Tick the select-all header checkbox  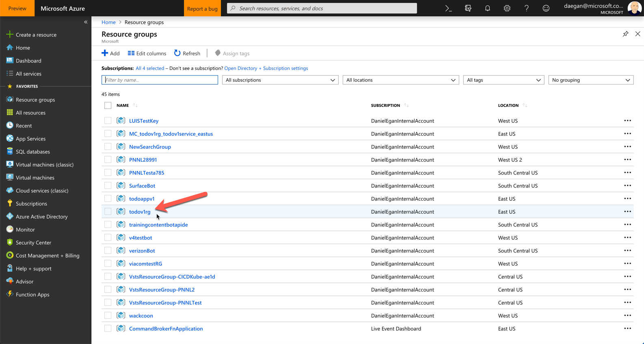108,106
